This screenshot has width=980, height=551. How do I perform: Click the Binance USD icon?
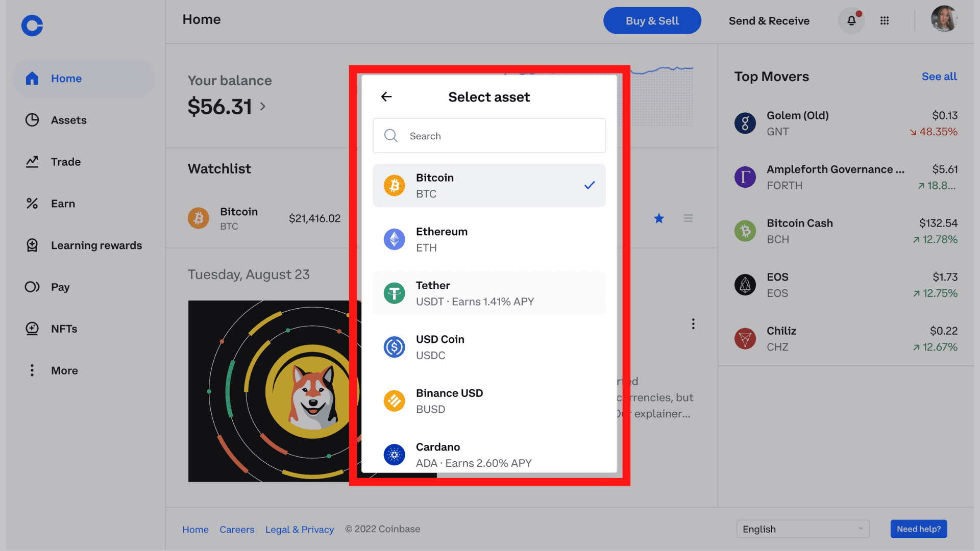395,401
